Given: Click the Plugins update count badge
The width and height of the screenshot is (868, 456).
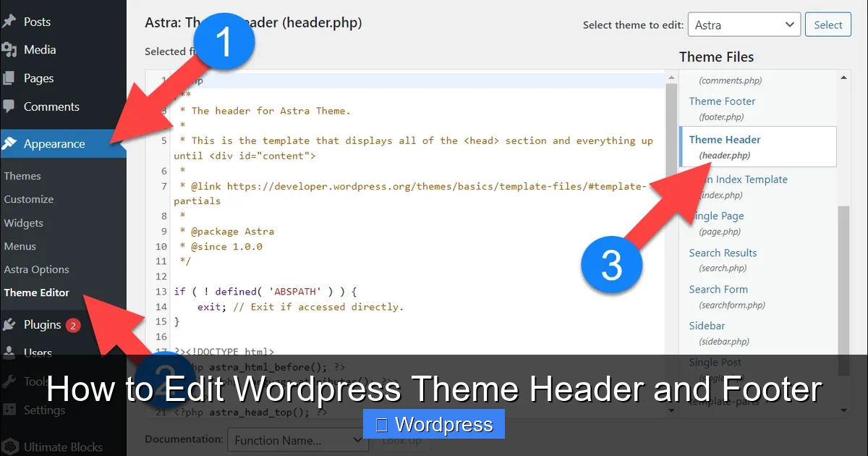Looking at the screenshot, I should click(73, 326).
